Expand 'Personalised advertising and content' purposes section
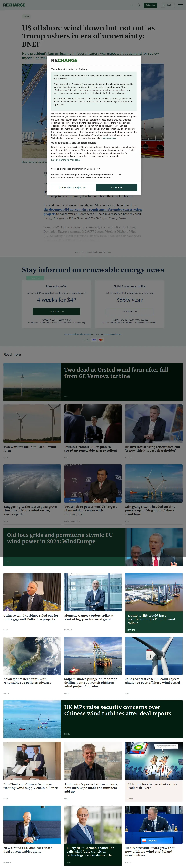 click(86, 176)
